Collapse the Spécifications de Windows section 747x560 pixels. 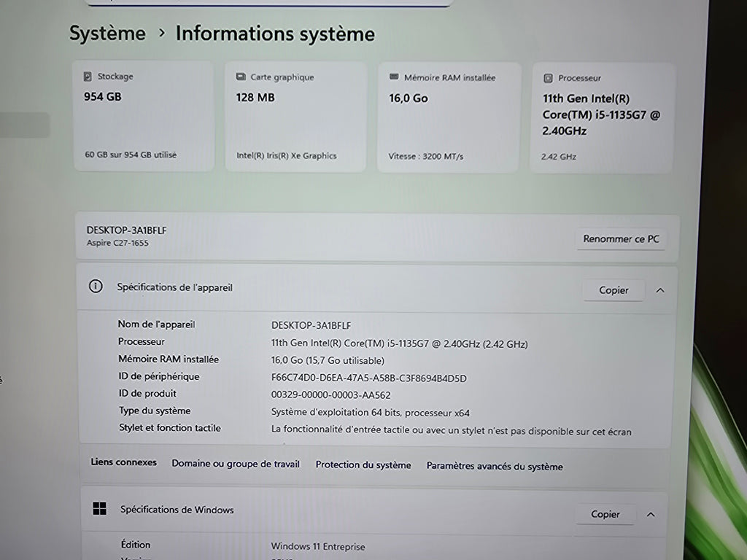point(651,514)
